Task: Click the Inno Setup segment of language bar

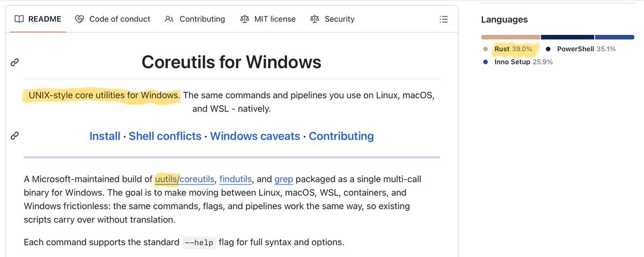Action: 614,37
